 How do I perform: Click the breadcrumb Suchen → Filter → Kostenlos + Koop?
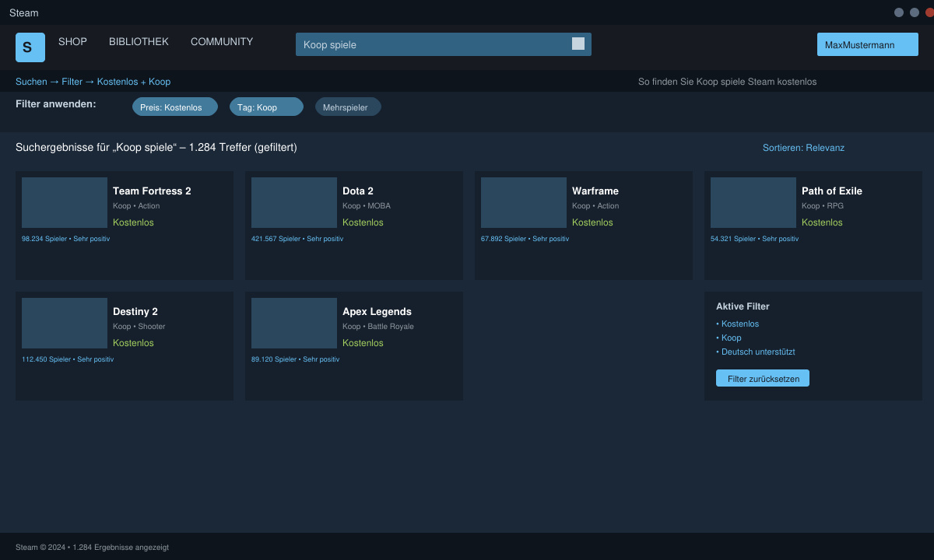93,82
